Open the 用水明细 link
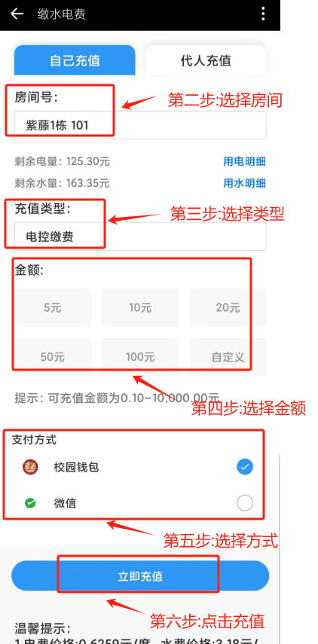The height and width of the screenshot is (644, 318). tap(244, 183)
